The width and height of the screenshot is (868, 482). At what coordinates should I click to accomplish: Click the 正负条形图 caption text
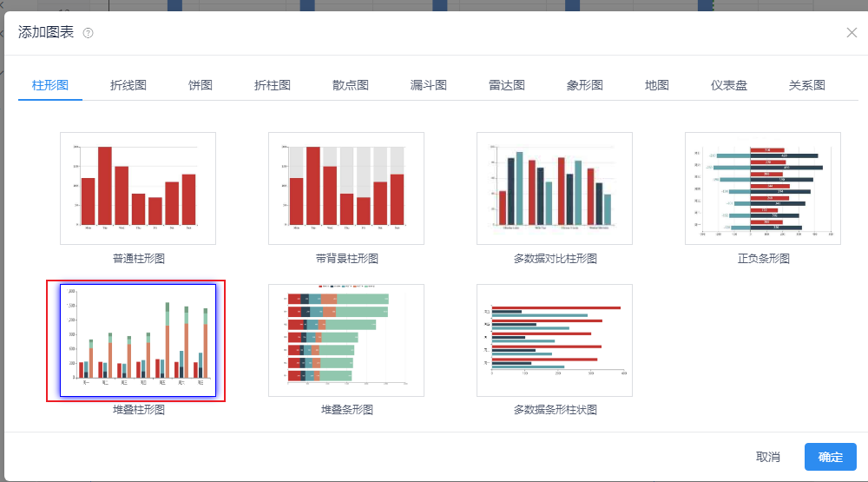pyautogui.click(x=763, y=258)
